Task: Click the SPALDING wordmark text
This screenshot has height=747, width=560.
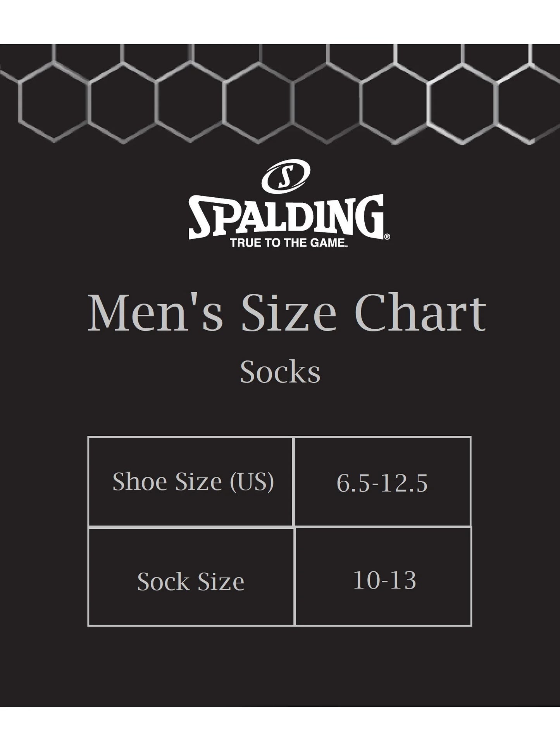Action: tap(286, 217)
